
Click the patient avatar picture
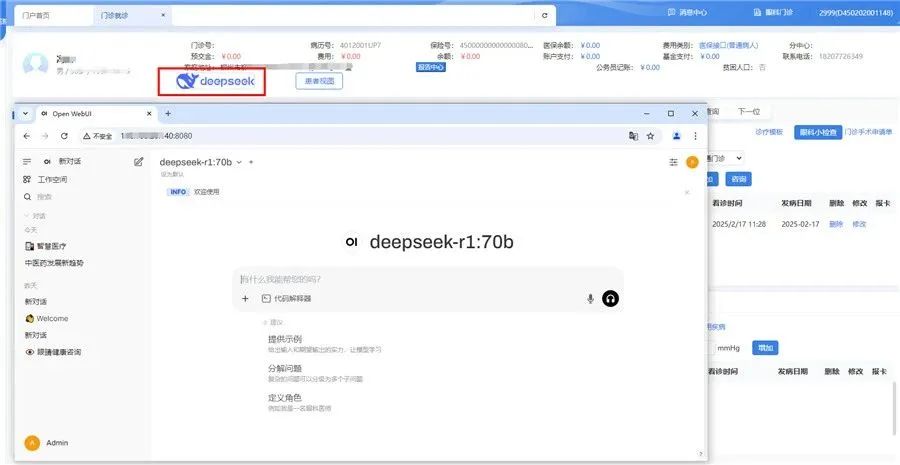pyautogui.click(x=36, y=64)
